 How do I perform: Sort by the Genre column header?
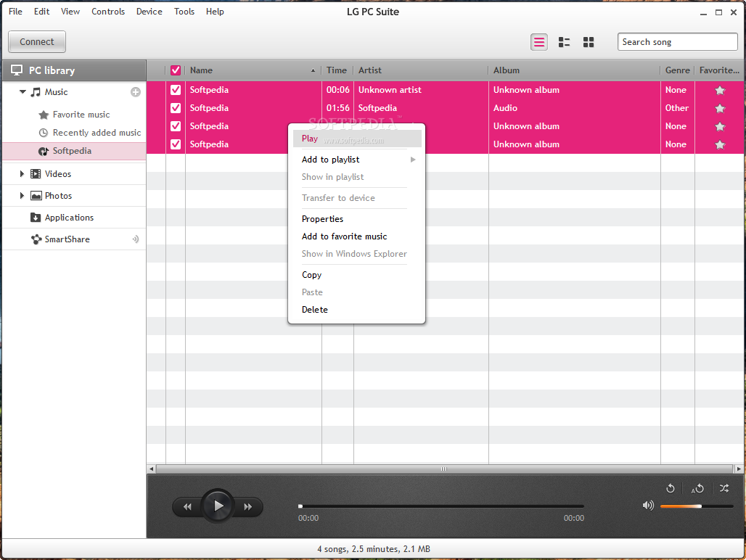pos(678,70)
